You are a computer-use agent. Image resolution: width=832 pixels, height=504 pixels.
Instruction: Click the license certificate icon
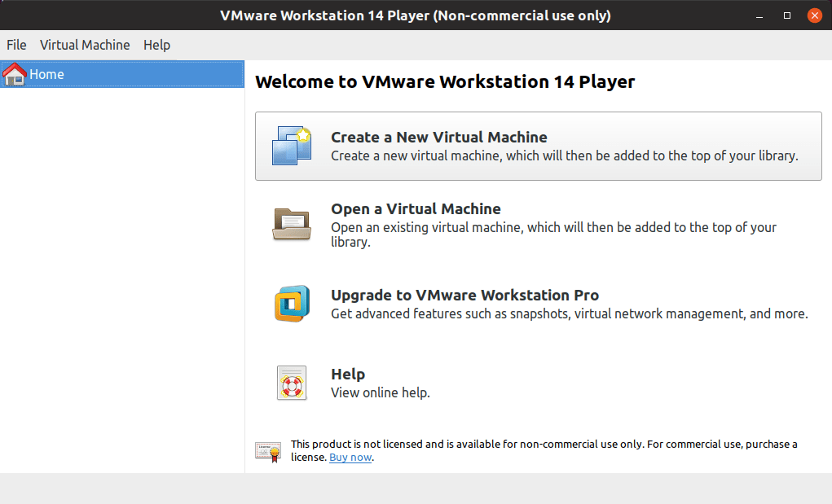(268, 452)
